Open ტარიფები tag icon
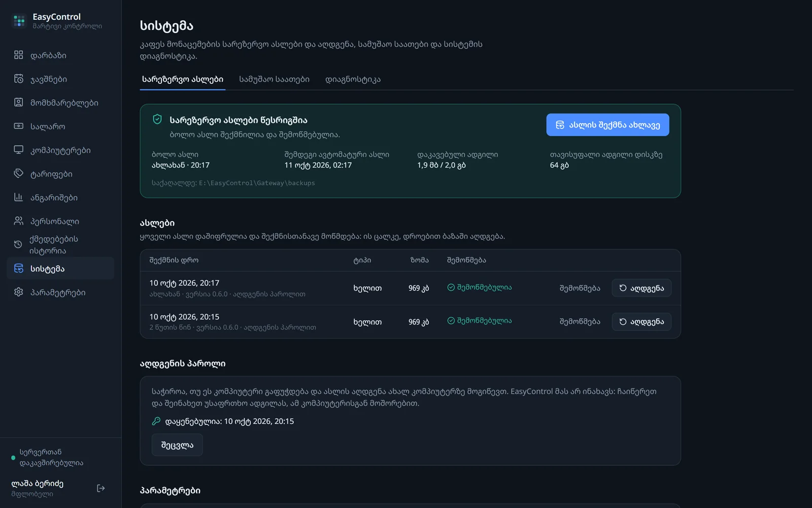This screenshot has height=508, width=812. pos(19,173)
